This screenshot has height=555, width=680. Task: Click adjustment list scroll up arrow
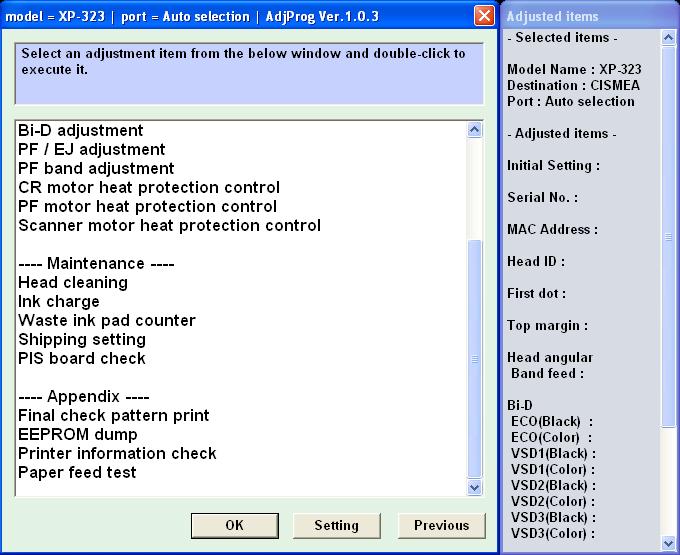coord(475,130)
